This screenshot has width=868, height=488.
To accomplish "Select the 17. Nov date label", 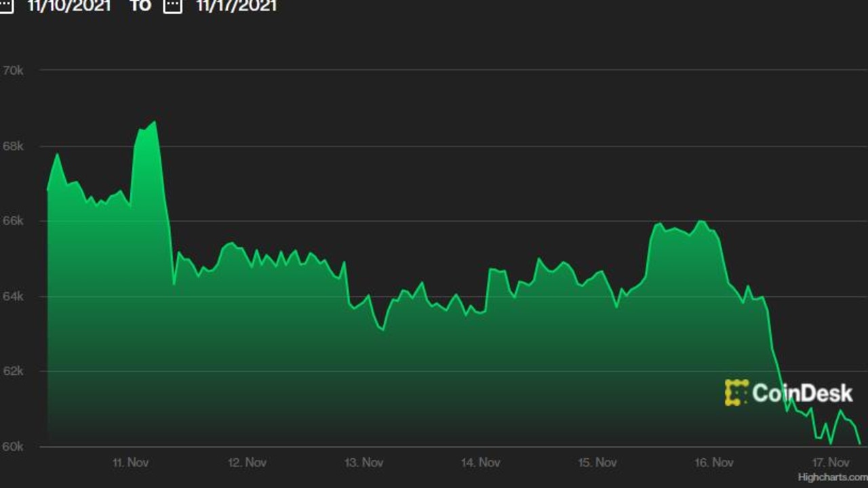I will (831, 463).
